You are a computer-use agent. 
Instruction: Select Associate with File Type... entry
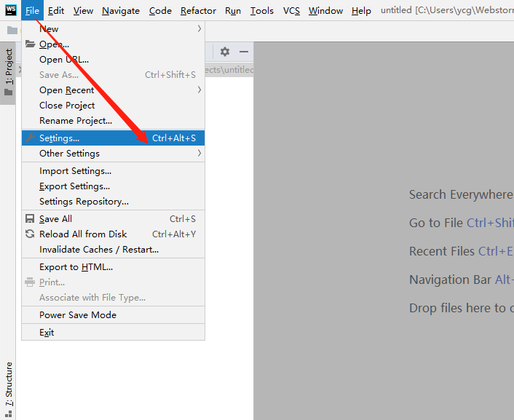click(113, 298)
